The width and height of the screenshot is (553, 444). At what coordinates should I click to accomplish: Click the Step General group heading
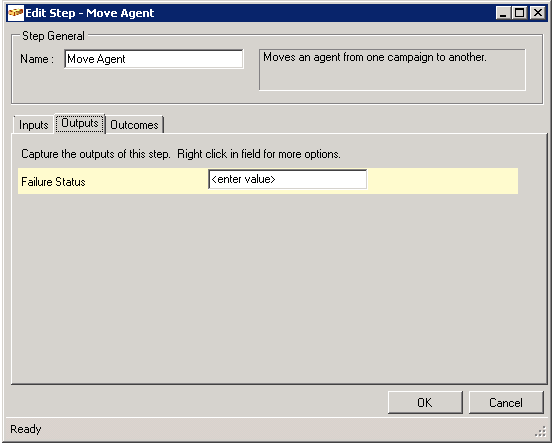53,36
